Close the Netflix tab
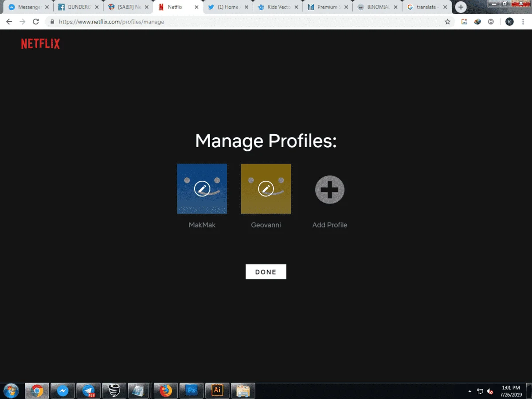Screen dimensions: 532x399 tap(196, 7)
